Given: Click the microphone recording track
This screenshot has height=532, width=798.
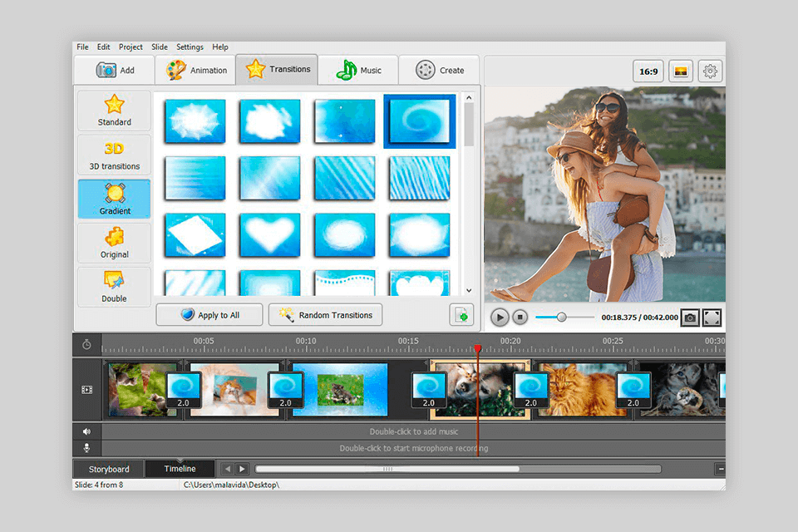Looking at the screenshot, I should 414,448.
